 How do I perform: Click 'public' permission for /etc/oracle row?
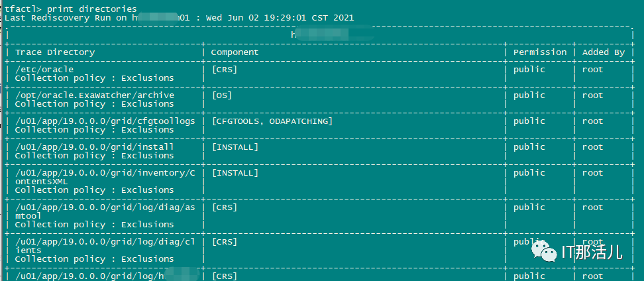tap(529, 70)
